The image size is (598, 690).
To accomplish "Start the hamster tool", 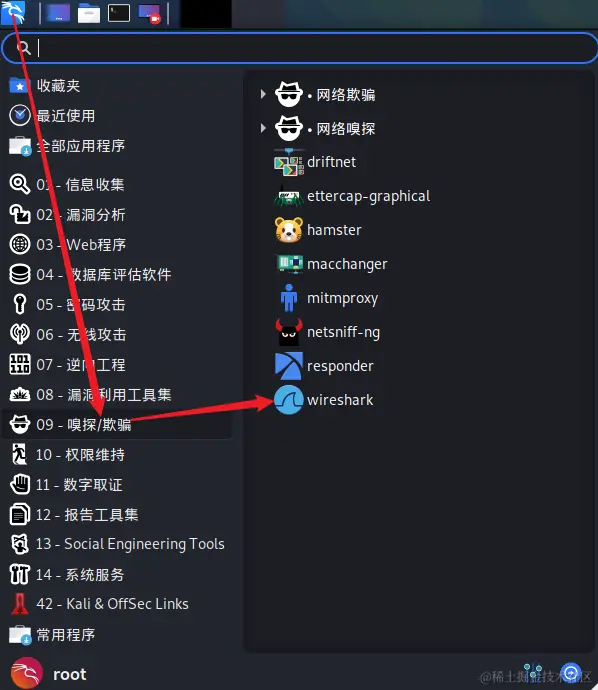I will (x=318, y=230).
